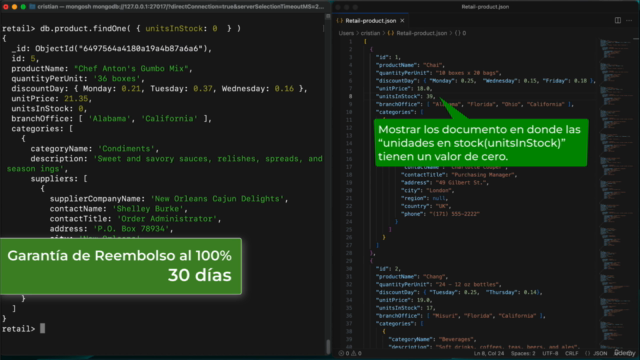Change encoding via UTF-8 status item
The width and height of the screenshot is (640, 360).
point(550,353)
